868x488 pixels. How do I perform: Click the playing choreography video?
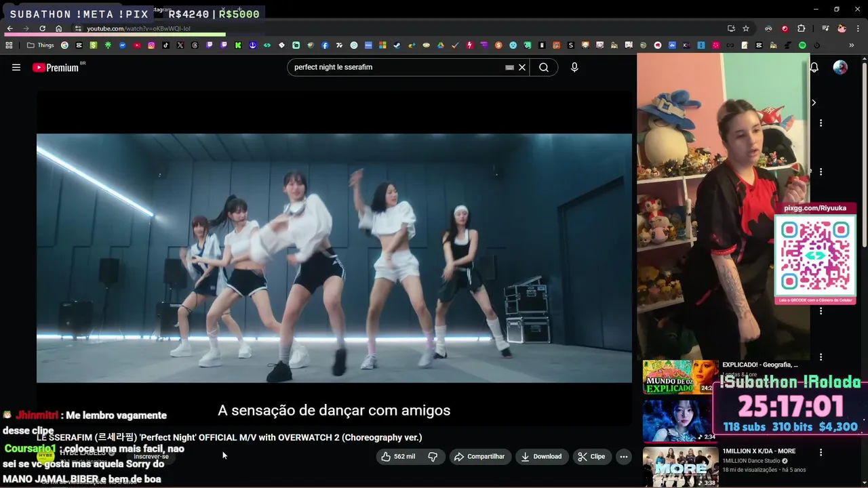(x=334, y=258)
